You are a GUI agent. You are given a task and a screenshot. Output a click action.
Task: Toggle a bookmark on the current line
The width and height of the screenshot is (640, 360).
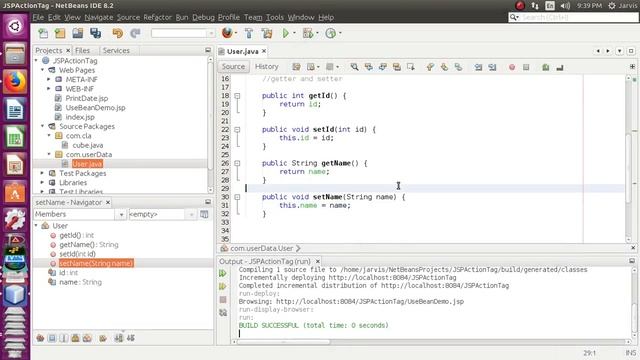click(x=458, y=67)
